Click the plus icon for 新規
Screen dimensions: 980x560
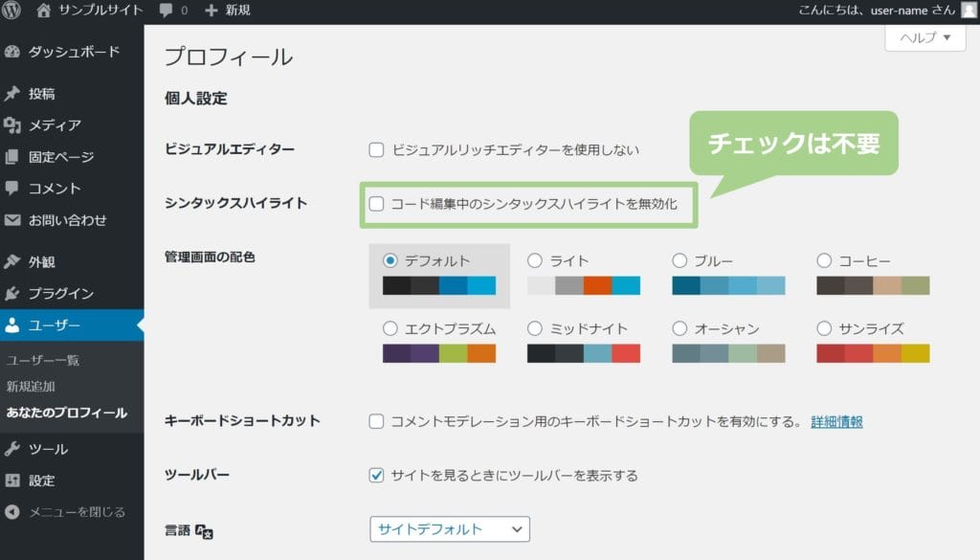[x=212, y=11]
